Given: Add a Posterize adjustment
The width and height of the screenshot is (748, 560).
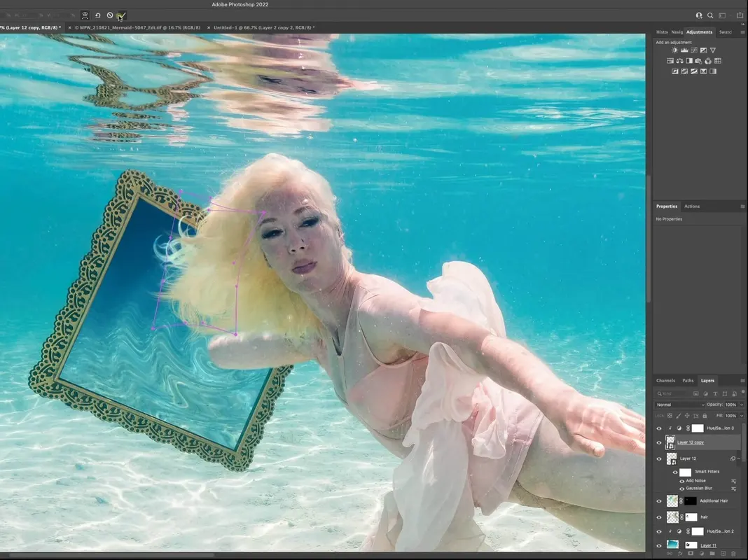Looking at the screenshot, I should click(x=684, y=71).
